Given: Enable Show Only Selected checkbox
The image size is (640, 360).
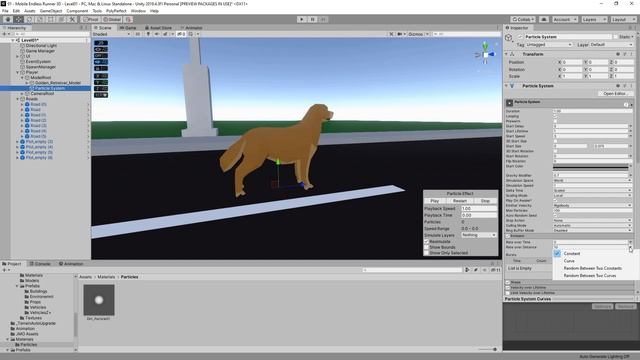Looking at the screenshot, I should [427, 253].
